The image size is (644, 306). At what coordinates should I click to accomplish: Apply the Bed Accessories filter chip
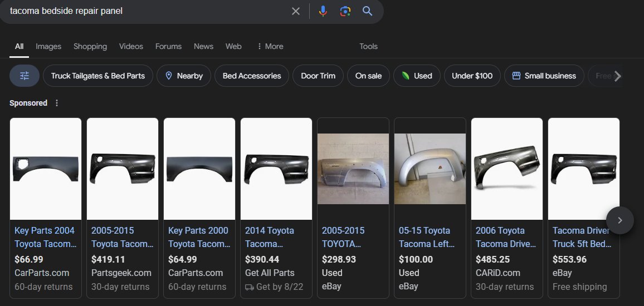(x=252, y=76)
